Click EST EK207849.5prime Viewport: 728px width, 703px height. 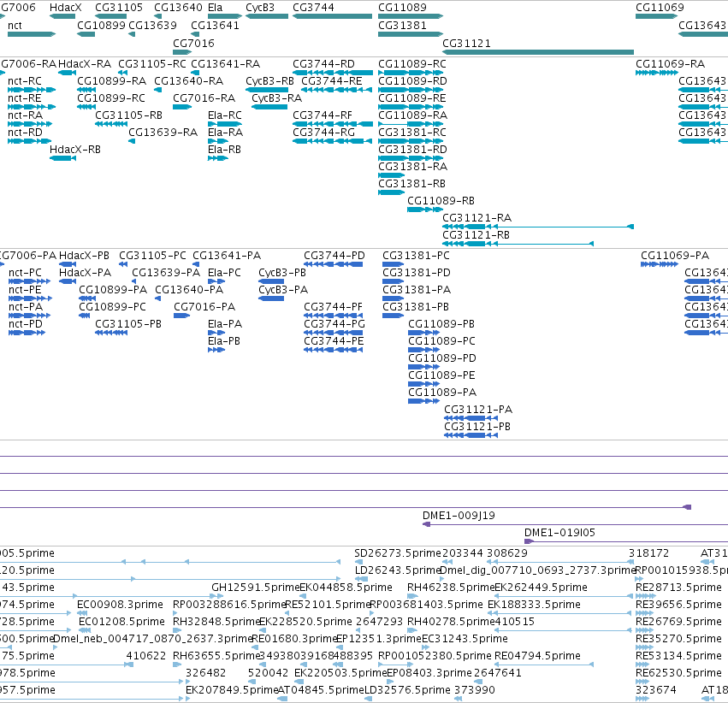click(x=232, y=690)
